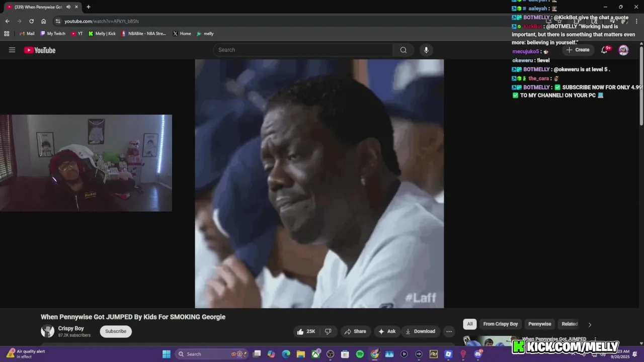Share the video
Image resolution: width=644 pixels, height=362 pixels.
(x=355, y=331)
